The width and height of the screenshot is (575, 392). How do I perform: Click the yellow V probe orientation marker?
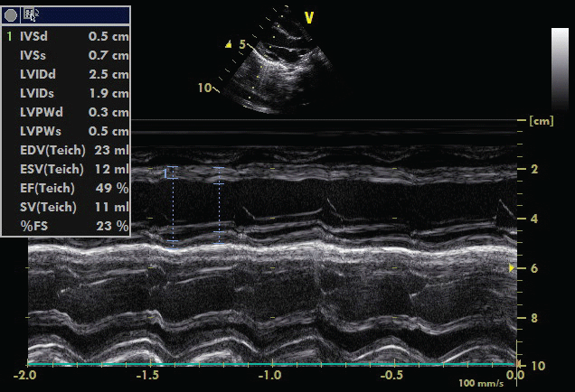pyautogui.click(x=309, y=17)
